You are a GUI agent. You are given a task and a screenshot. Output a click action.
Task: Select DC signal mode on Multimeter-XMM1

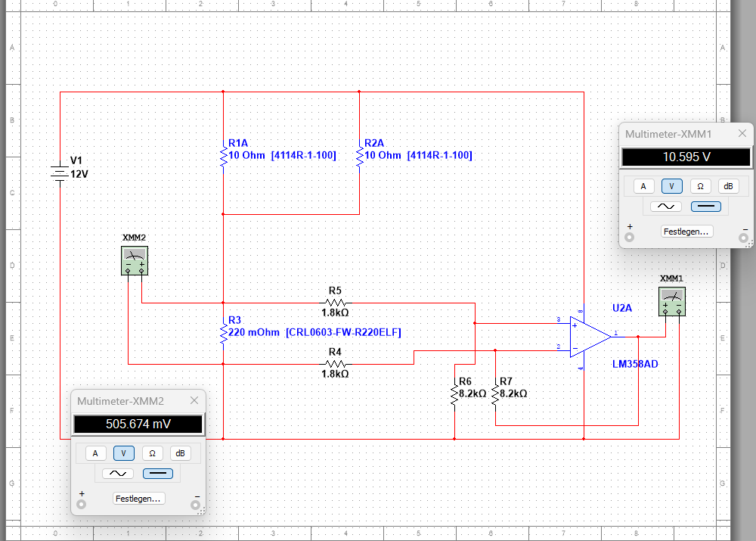click(706, 207)
